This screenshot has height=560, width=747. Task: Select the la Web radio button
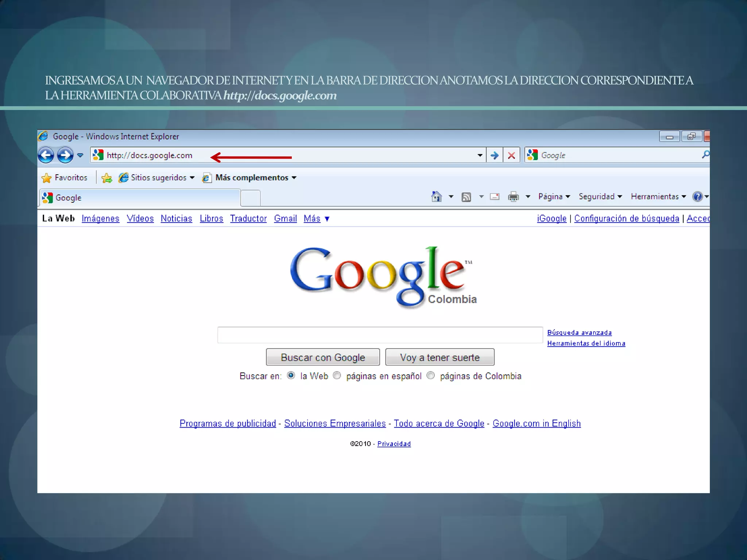coord(291,376)
